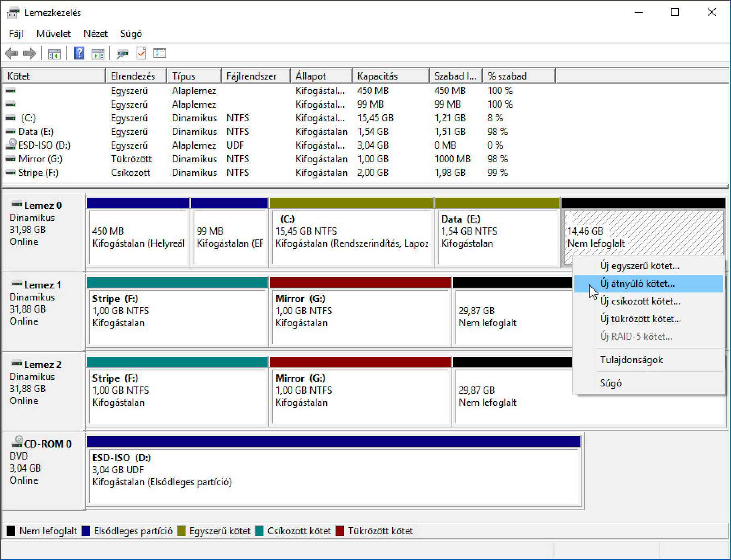Viewport: 731px width, 560px height.
Task: Select Mirror (G:) volume on Lemez 2
Action: coord(360,391)
